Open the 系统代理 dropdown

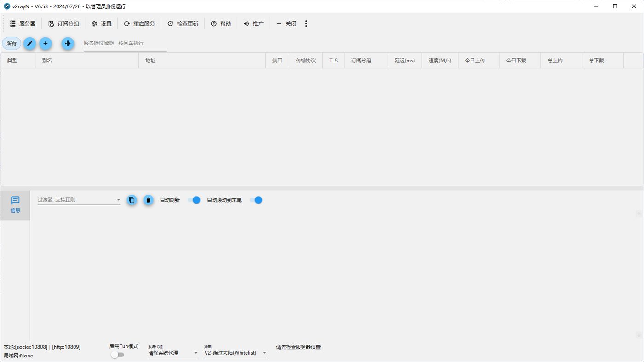pos(173,353)
